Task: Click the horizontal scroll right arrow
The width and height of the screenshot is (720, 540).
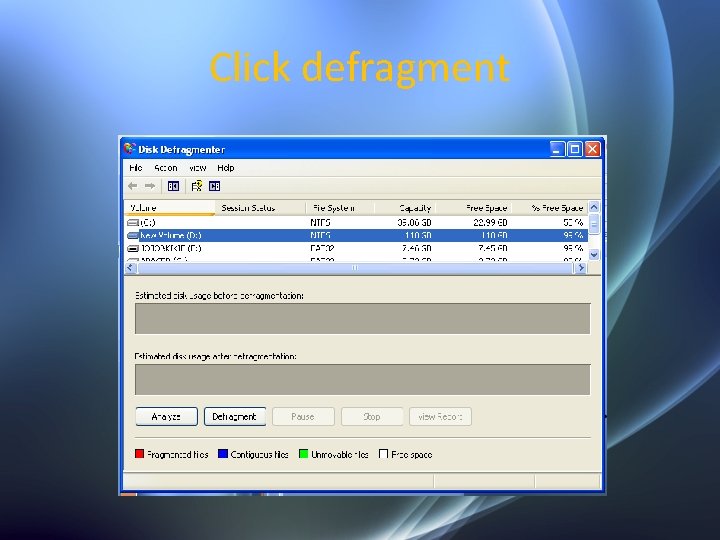Action: point(581,267)
